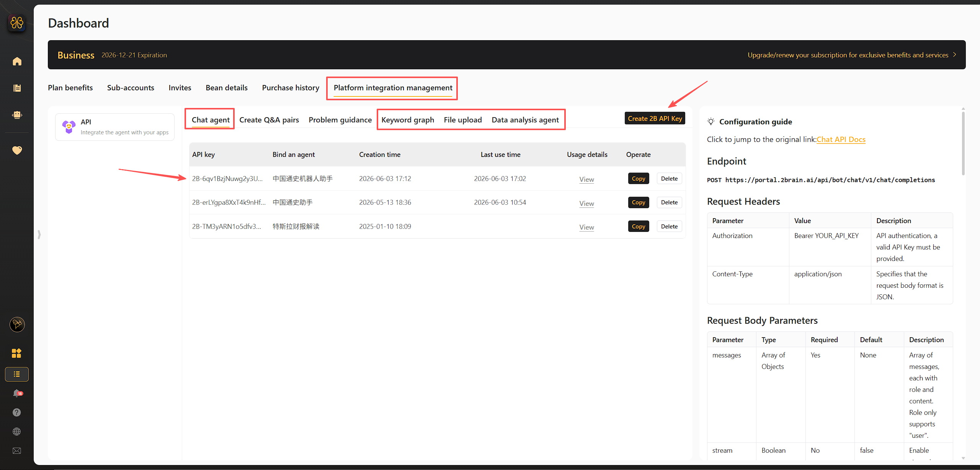
Task: Click the API hexagon icon
Action: coord(69,127)
